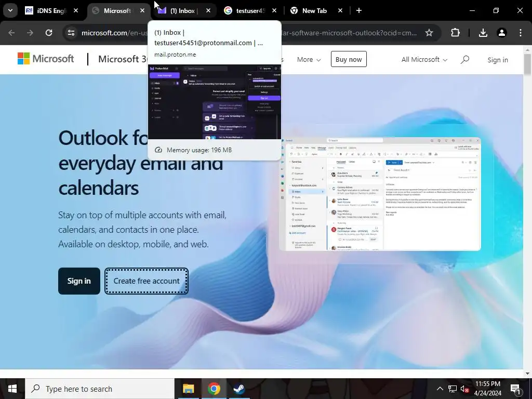The width and height of the screenshot is (532, 399).
Task: Open the Microsoft 365 link
Action: [x=123, y=59]
